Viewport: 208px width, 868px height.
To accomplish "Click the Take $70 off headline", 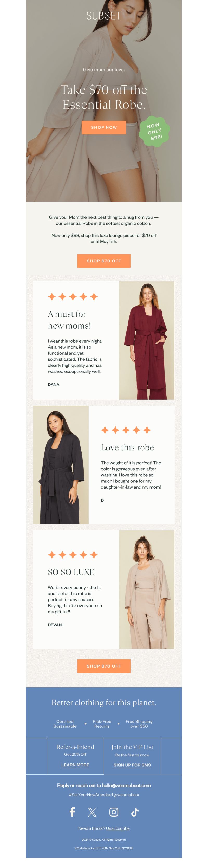I will point(104,97).
